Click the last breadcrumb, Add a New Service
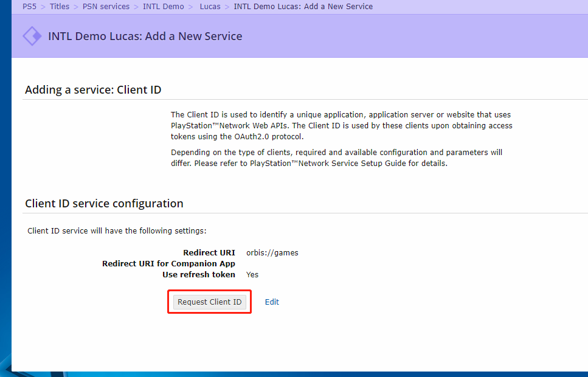Screen dimensions: 588x377 pos(303,7)
